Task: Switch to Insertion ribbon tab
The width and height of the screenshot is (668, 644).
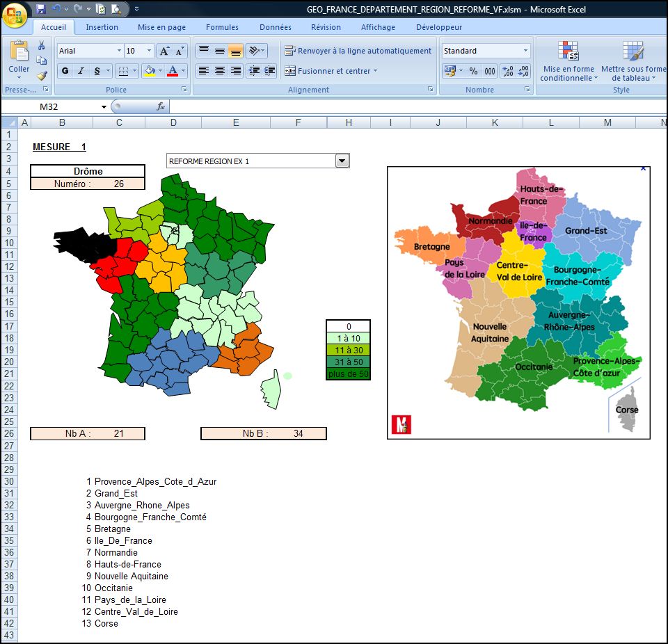Action: (102, 27)
